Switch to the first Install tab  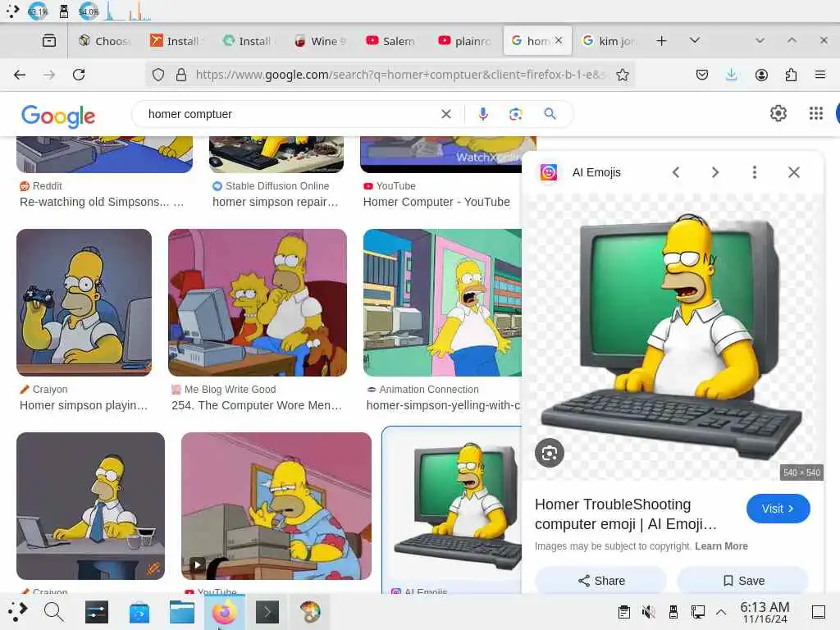click(x=176, y=41)
